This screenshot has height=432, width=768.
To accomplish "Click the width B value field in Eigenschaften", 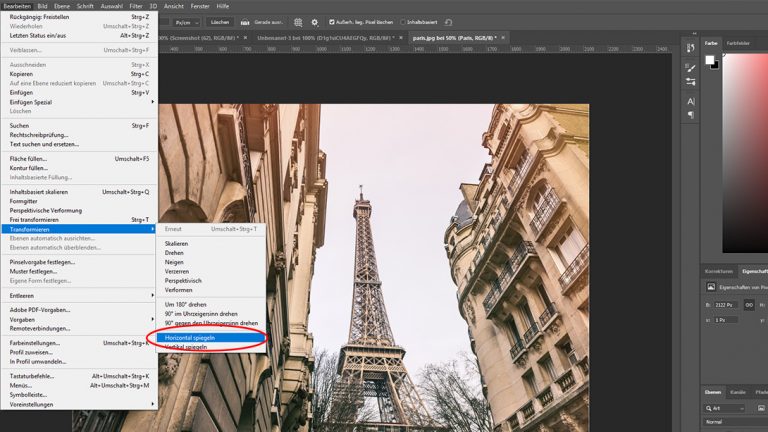I will 725,305.
